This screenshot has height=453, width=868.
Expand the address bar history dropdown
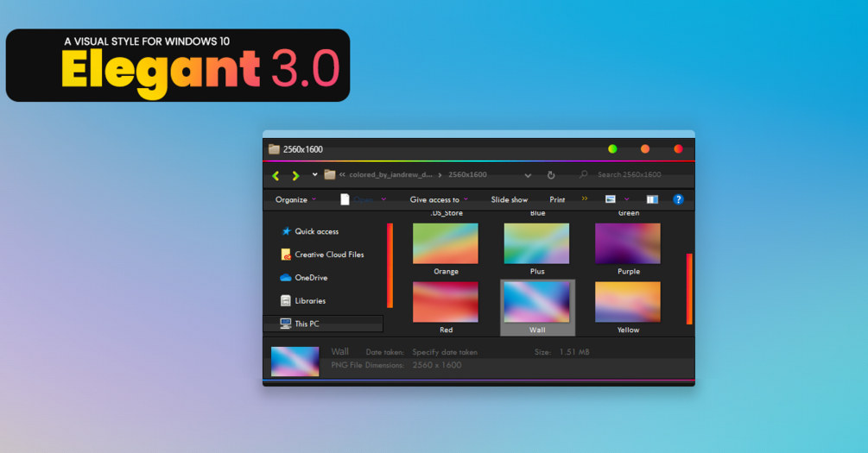coord(528,175)
